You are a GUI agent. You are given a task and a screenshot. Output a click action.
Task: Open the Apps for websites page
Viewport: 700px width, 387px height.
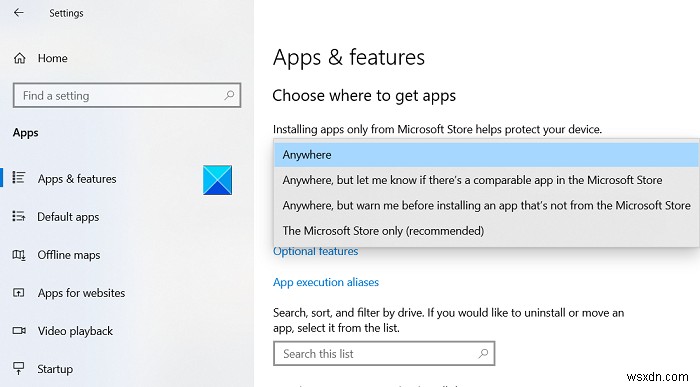point(81,293)
